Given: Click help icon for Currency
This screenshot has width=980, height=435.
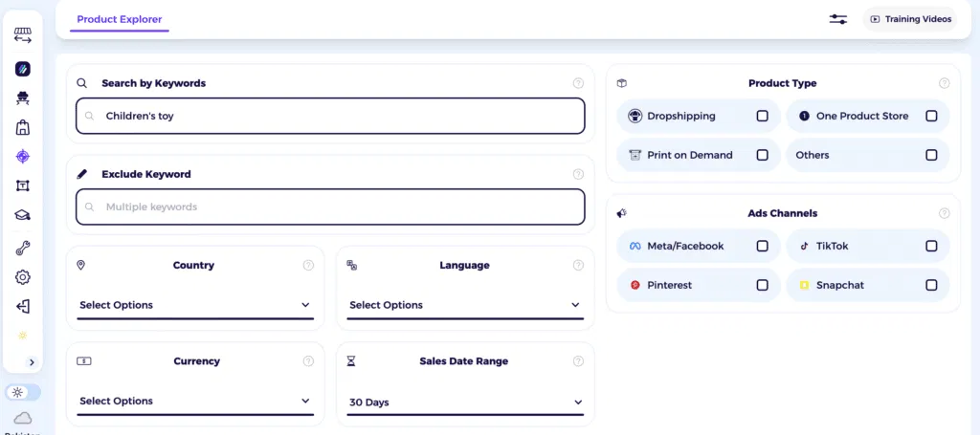Looking at the screenshot, I should click(x=308, y=361).
